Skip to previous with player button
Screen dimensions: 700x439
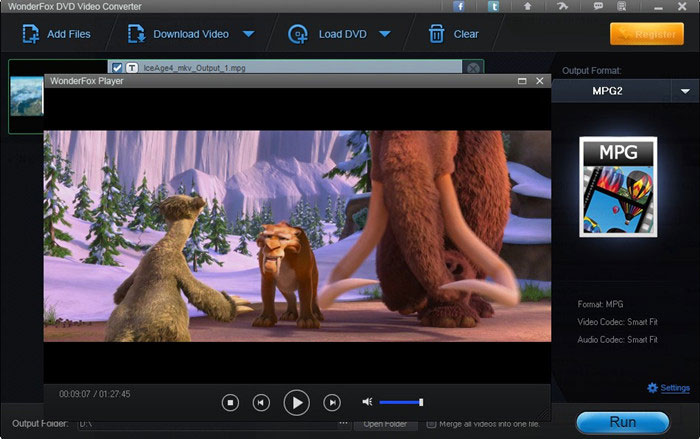coord(261,403)
